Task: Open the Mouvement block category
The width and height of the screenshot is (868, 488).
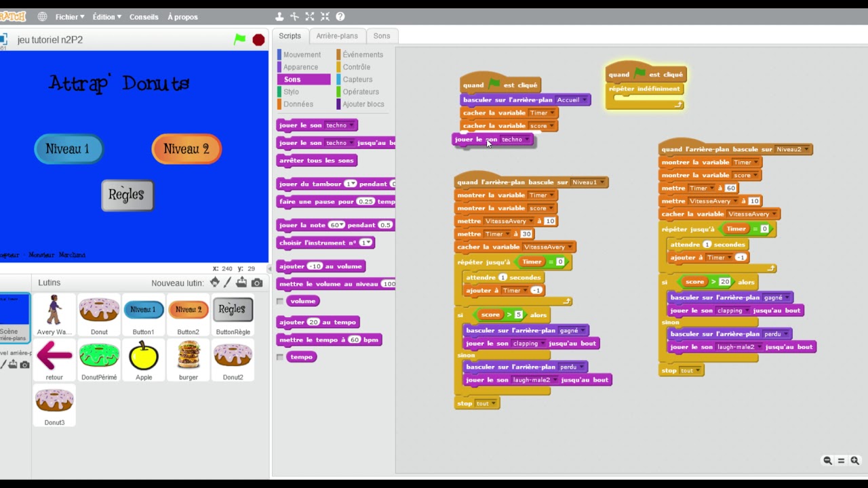Action: click(302, 55)
